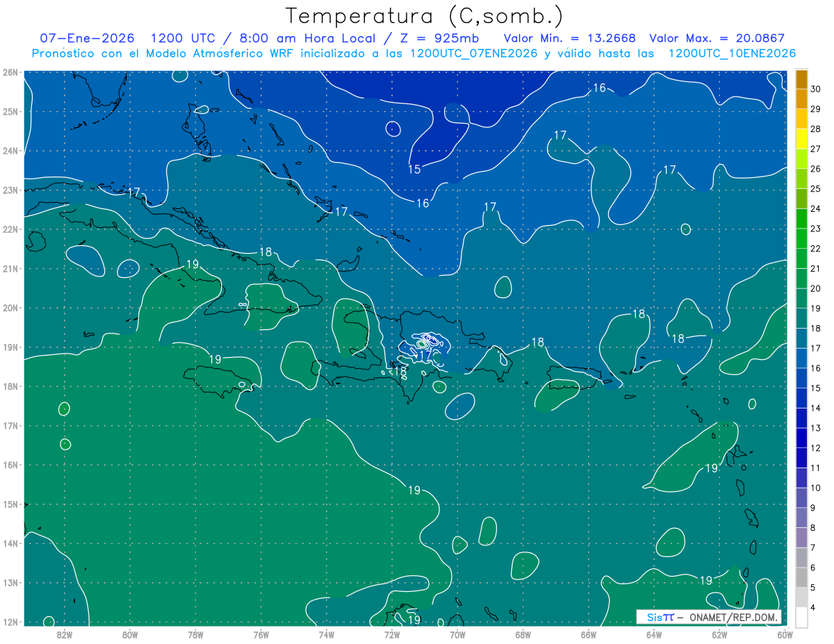Pick the blue colorbar swatch between 15 and 16
The width and height of the screenshot is (834, 644).
(801, 379)
